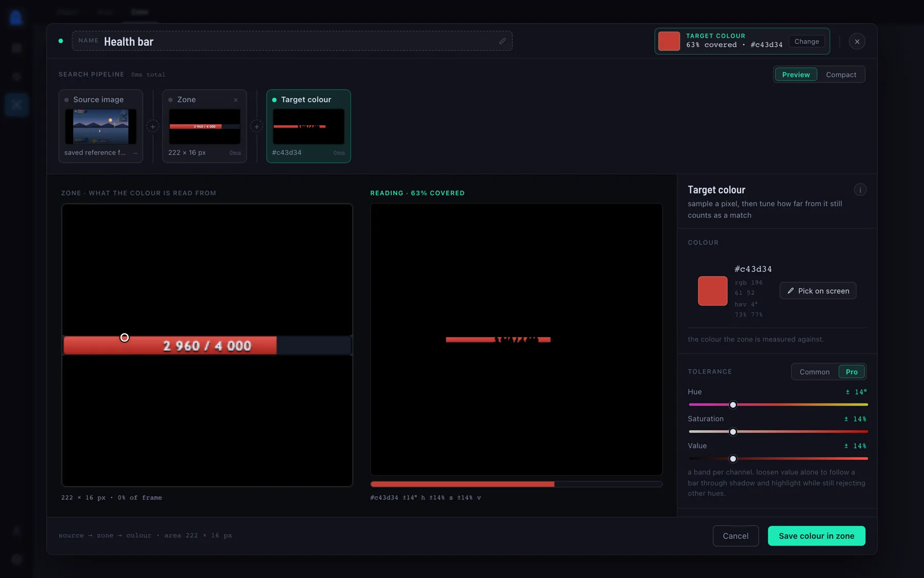Select the Zone pipeline step thumbnail
Screen dimensions: 924x578
[x=204, y=126]
